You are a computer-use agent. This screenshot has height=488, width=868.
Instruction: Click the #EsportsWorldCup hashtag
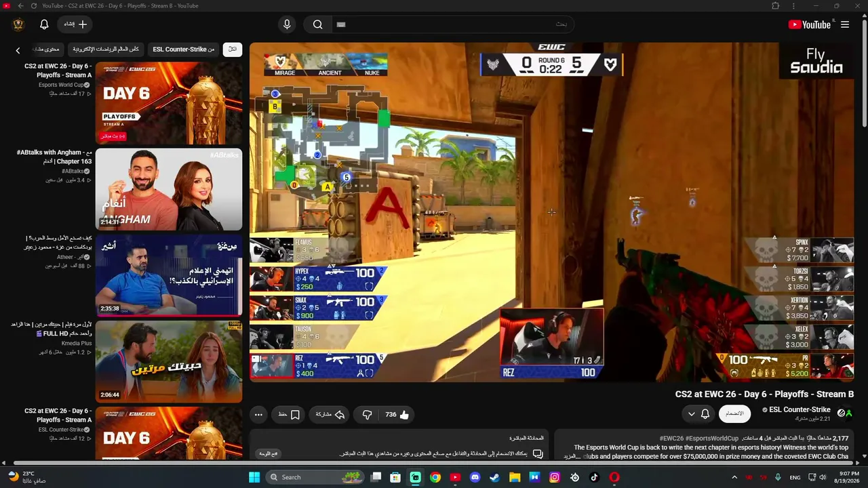712,439
